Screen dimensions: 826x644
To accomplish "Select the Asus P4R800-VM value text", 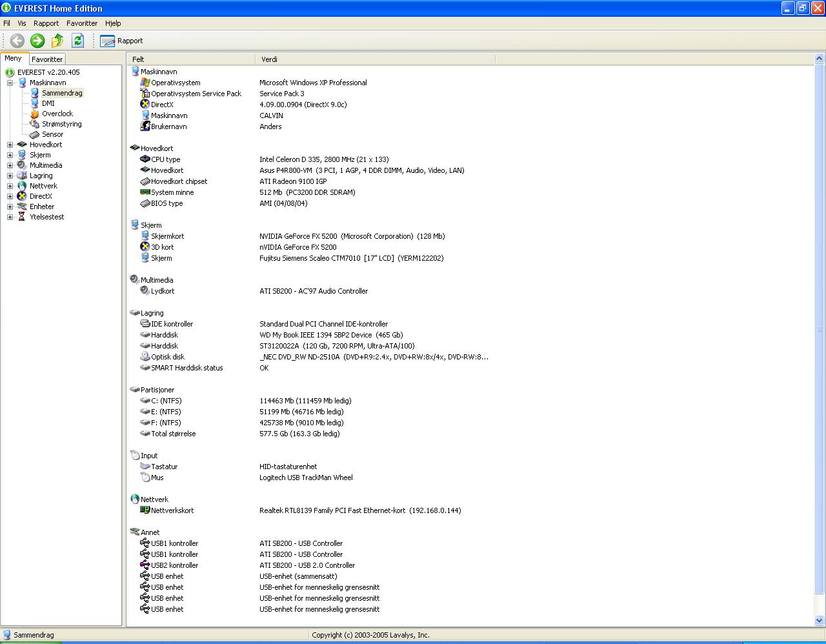I will (362, 170).
